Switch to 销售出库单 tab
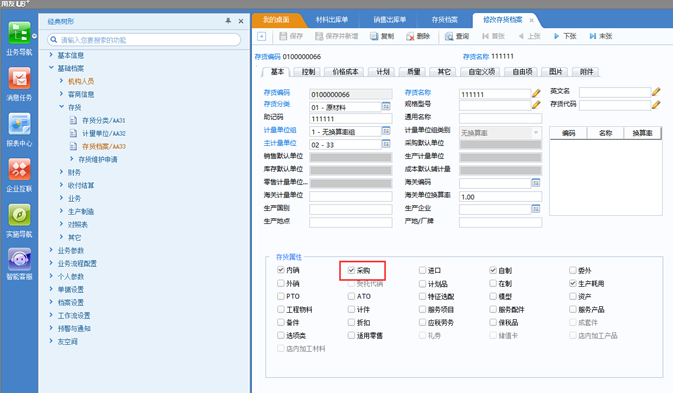 [x=389, y=20]
